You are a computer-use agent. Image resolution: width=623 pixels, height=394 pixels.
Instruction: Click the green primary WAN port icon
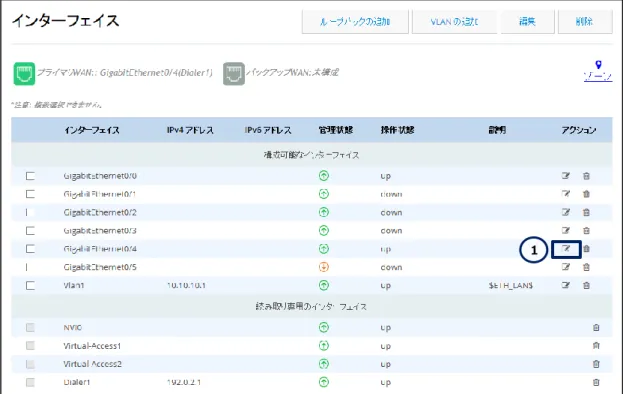[x=24, y=73]
